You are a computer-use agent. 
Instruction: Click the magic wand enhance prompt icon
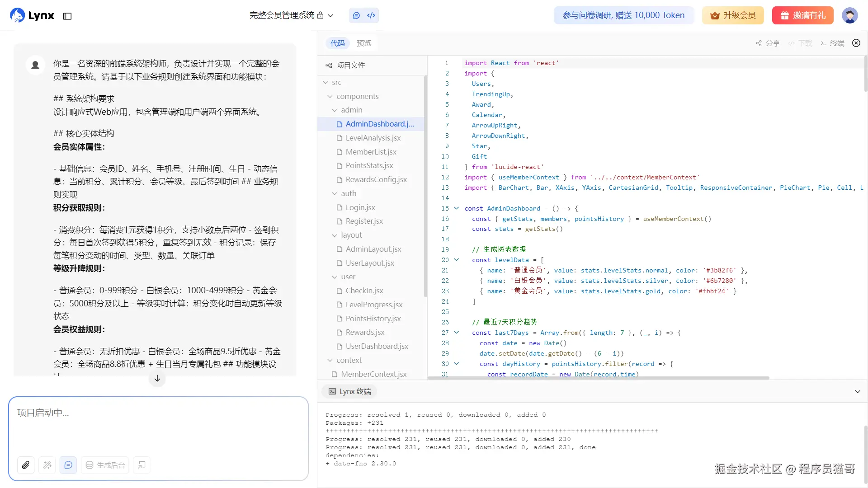(47, 465)
